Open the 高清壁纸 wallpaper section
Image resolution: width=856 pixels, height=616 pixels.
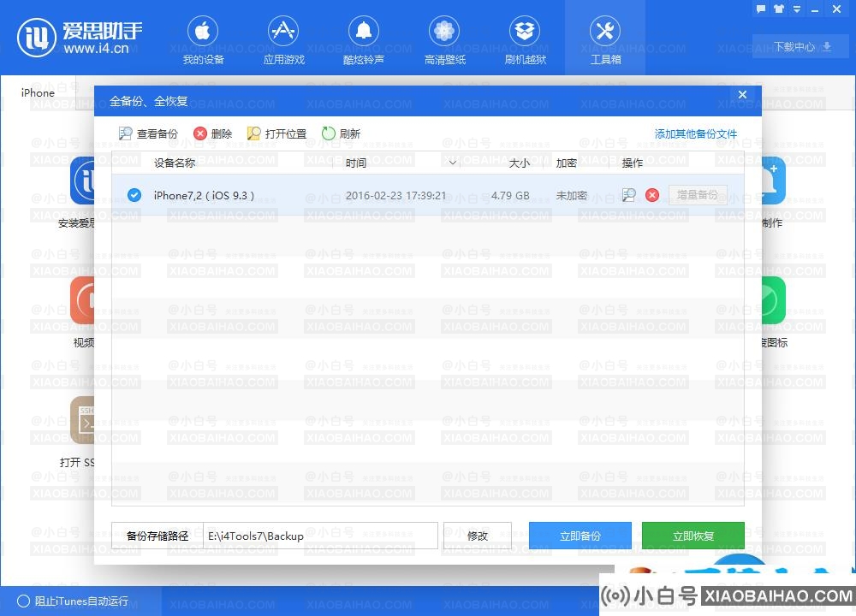click(x=444, y=40)
